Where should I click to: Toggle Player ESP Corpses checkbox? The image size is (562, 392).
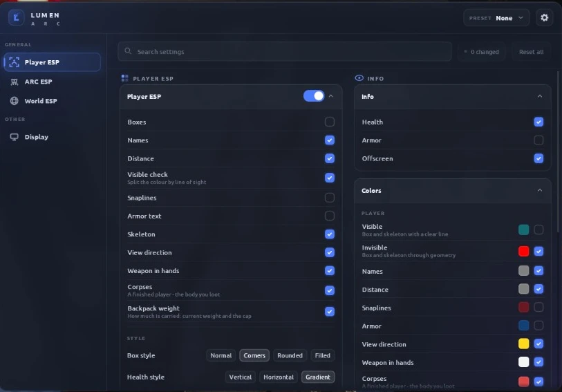[329, 290]
